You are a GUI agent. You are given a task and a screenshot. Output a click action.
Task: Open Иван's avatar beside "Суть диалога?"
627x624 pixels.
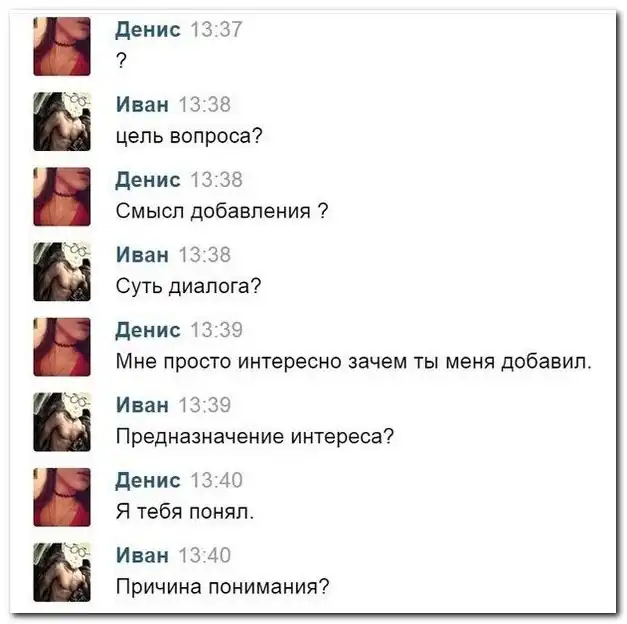(x=62, y=272)
